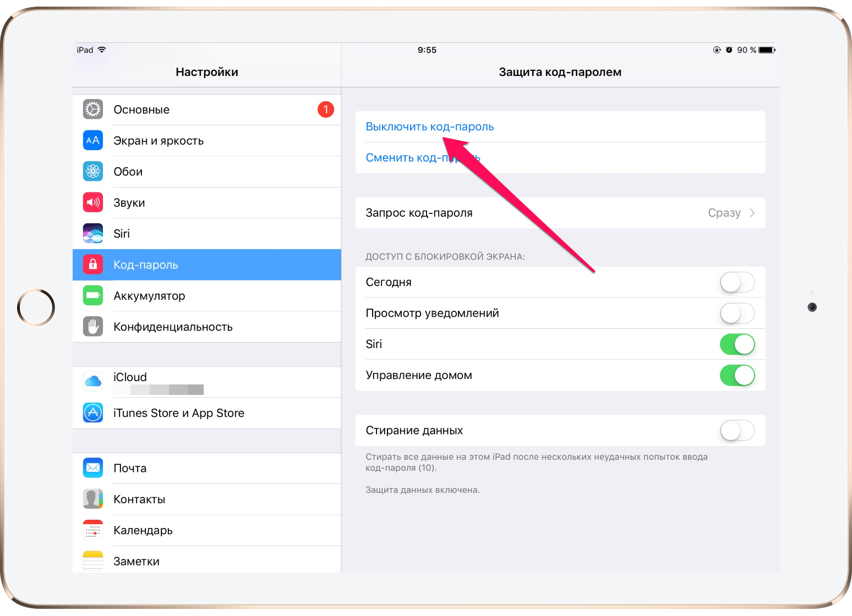Tap the Защита данных включена note

[423, 490]
